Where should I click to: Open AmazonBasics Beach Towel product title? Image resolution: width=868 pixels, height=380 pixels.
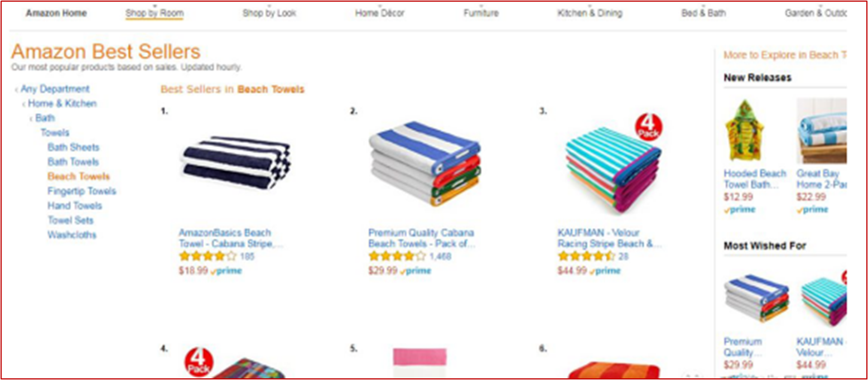point(231,238)
